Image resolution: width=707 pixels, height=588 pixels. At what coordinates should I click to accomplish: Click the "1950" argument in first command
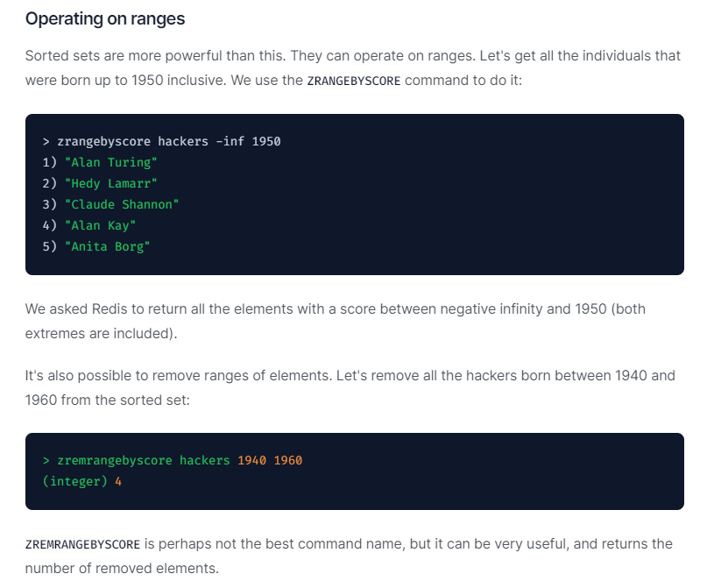tap(265, 141)
